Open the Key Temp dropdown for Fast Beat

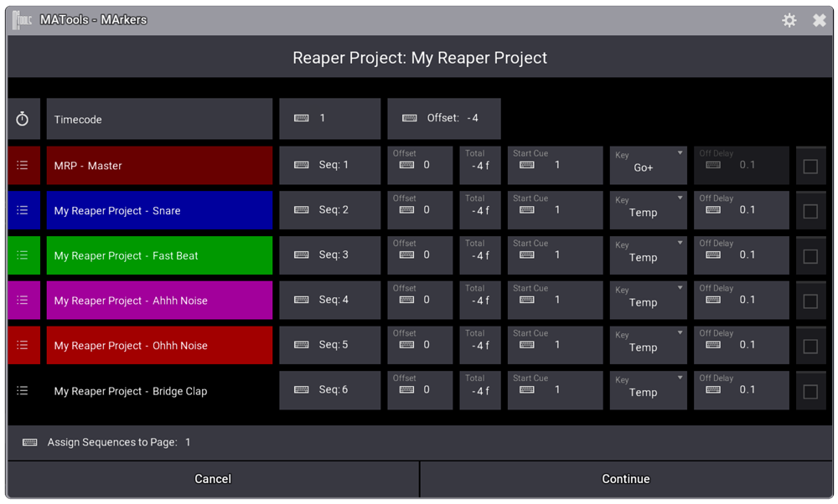pyautogui.click(x=649, y=255)
